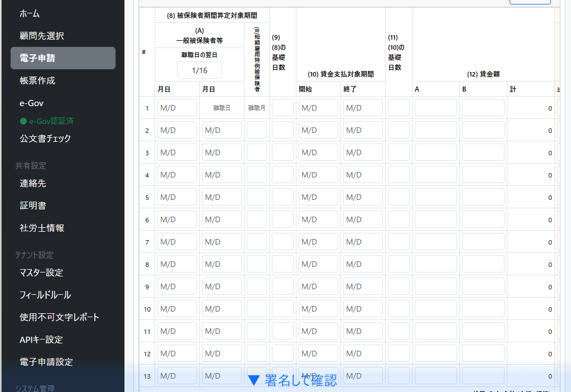Click row 5 (11) 基礎日数 field
Screen dimensions: 571x392
pos(399,197)
